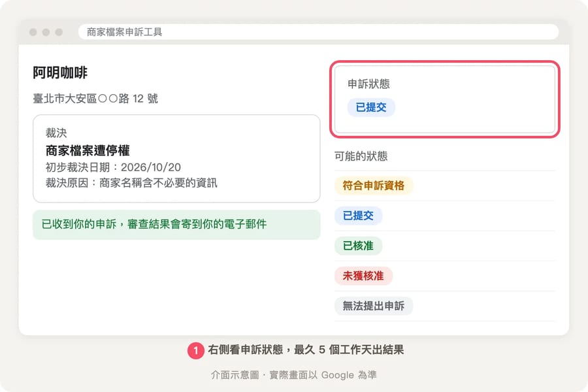588x392 pixels.
Task: Select the 已提交 chip in possible statuses list
Action: (358, 216)
